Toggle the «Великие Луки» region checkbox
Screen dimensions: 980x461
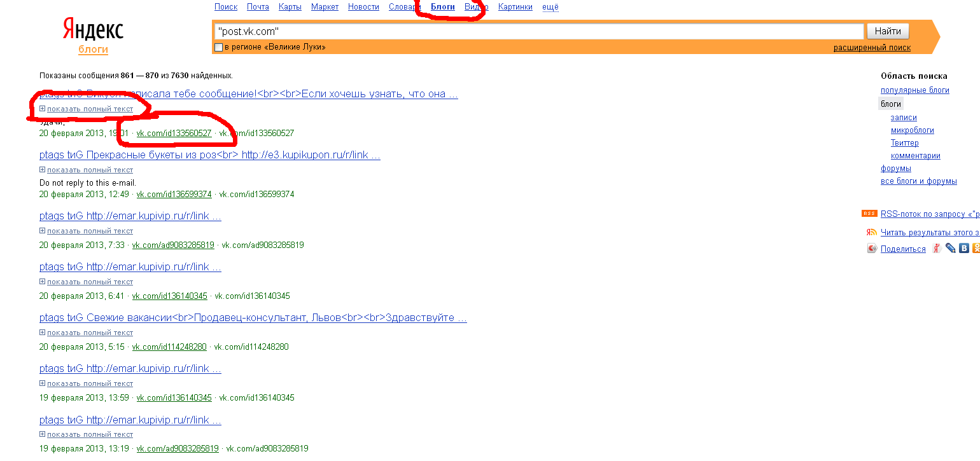pos(218,47)
